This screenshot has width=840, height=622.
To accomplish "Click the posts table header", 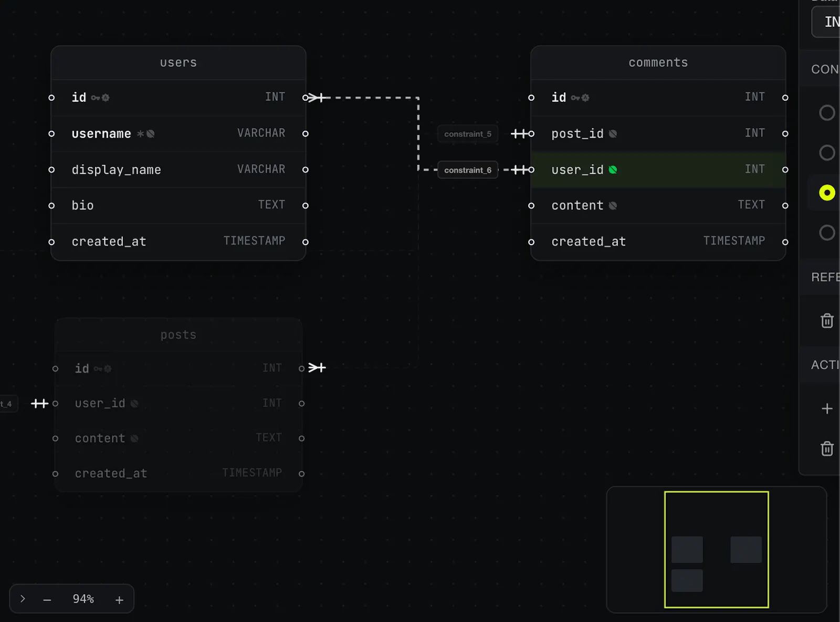I will click(x=178, y=335).
